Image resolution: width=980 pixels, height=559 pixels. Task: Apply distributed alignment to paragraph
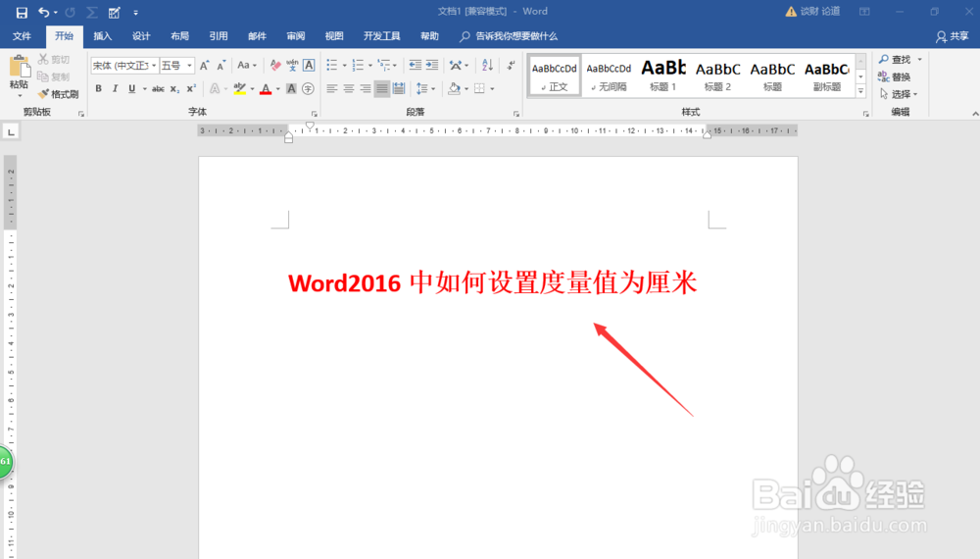[399, 89]
